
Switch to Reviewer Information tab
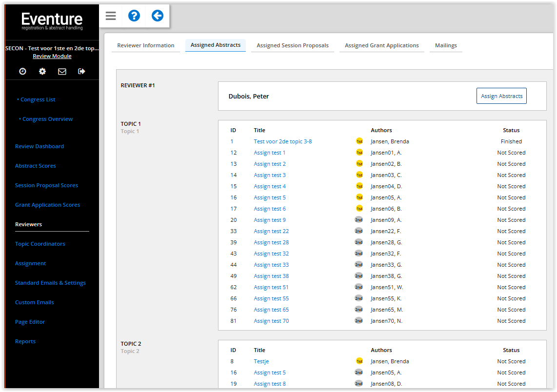coord(145,45)
